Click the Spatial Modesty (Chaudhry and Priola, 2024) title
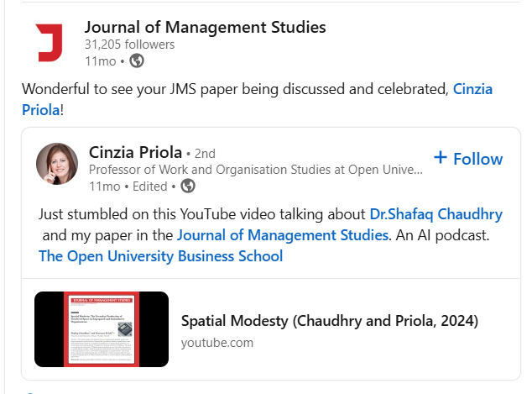This screenshot has height=394, width=532. [x=329, y=321]
